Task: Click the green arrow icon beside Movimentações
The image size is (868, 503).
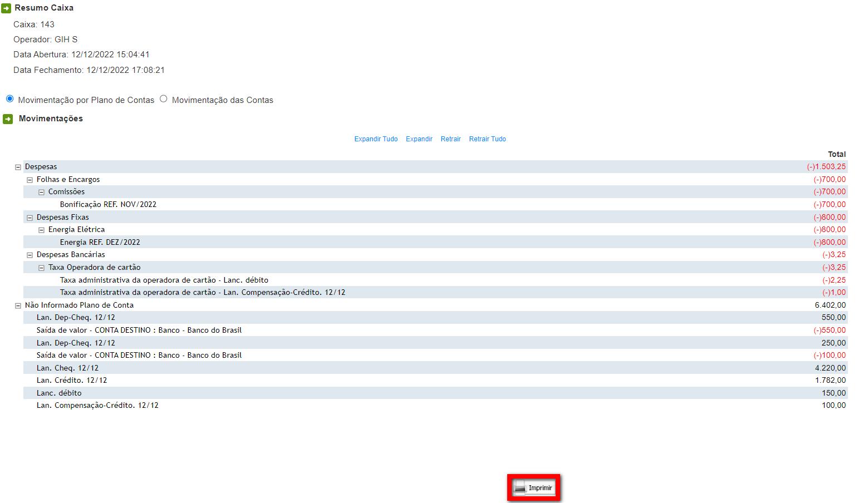Action: click(8, 119)
